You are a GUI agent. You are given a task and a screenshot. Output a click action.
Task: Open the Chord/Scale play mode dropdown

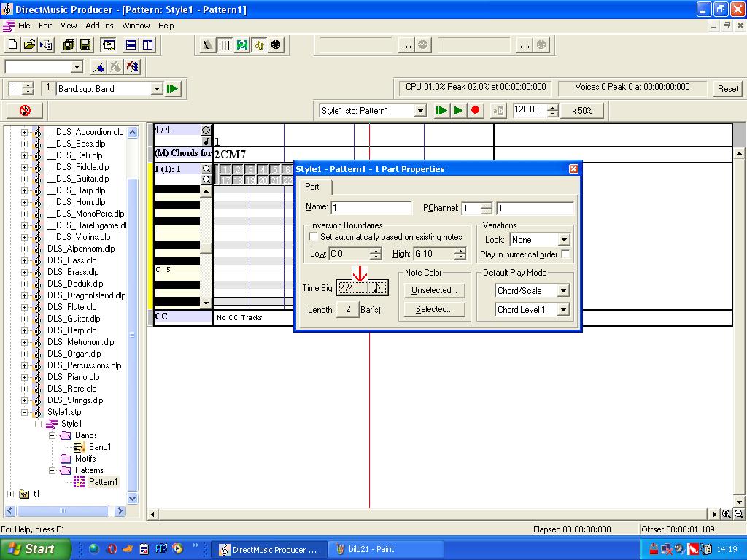(x=564, y=291)
